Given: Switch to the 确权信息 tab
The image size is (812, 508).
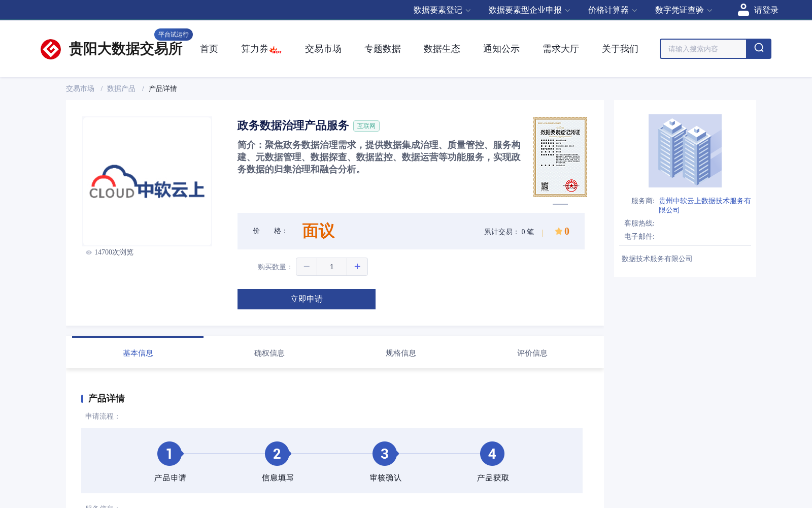Looking at the screenshot, I should [x=269, y=353].
